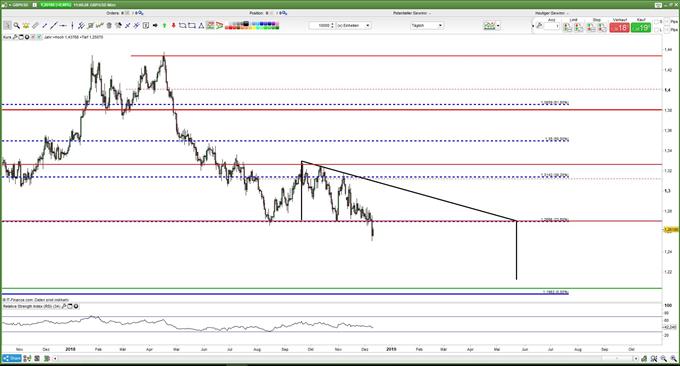Close the RSI indicator panel

(x=76, y=307)
